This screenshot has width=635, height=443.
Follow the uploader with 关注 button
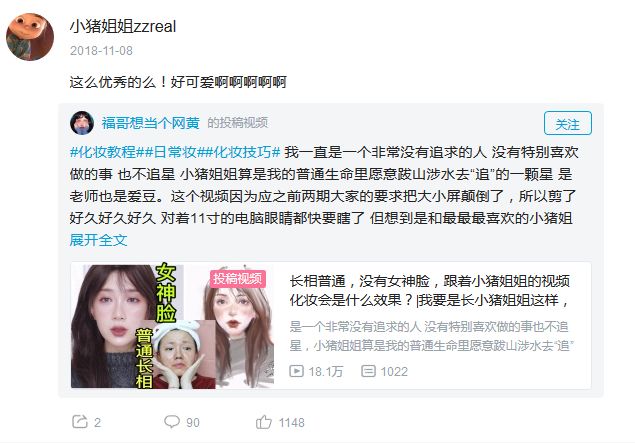(568, 123)
